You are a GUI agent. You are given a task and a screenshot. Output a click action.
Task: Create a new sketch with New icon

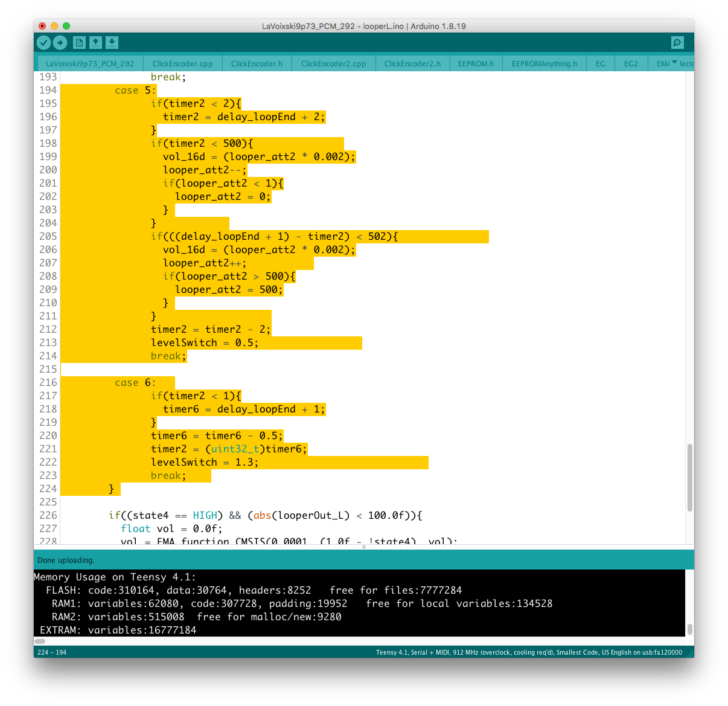click(79, 42)
